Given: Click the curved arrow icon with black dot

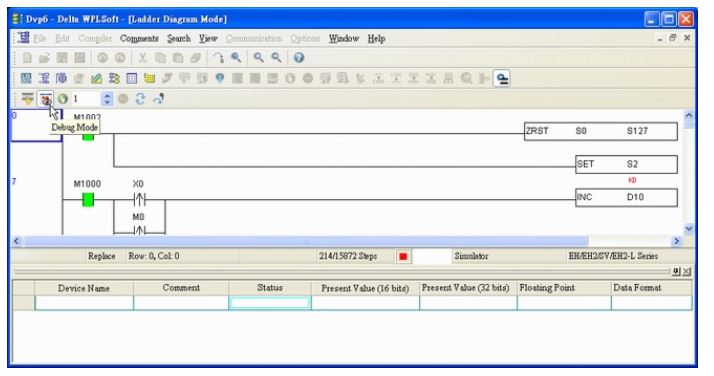Looking at the screenshot, I should 158,99.
